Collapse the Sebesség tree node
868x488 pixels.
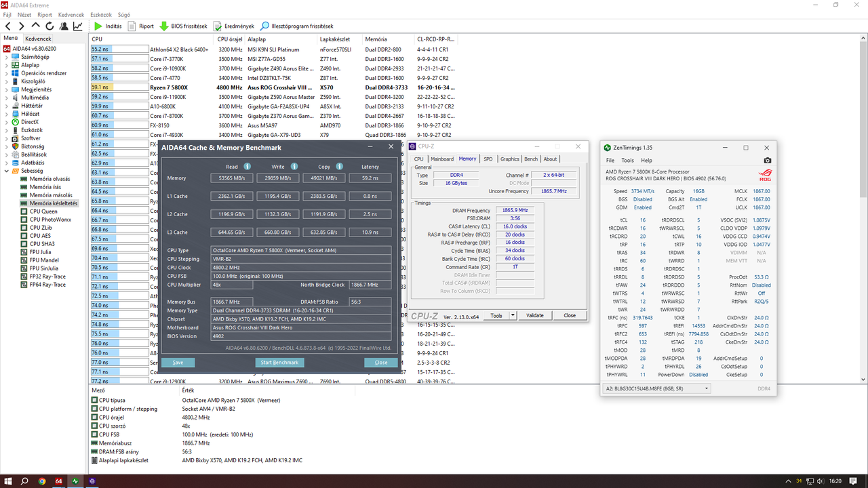(x=6, y=171)
